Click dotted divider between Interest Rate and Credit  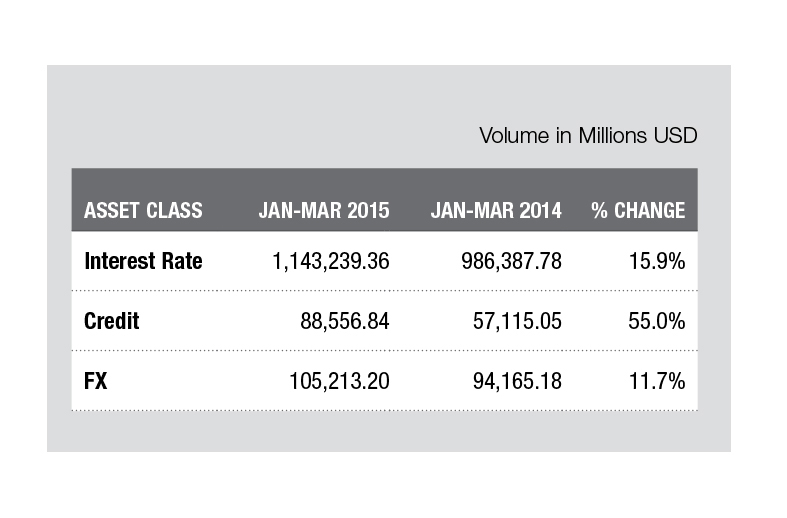384,291
